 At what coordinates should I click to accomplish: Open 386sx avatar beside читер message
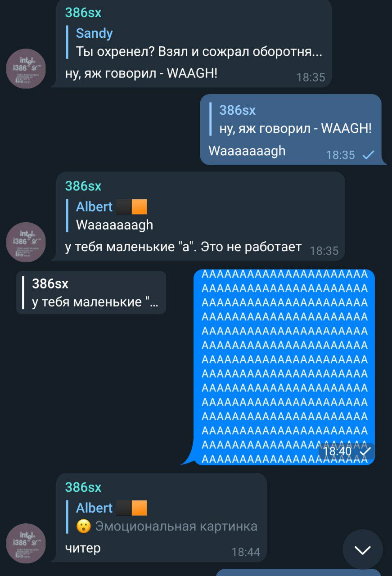pyautogui.click(x=26, y=544)
